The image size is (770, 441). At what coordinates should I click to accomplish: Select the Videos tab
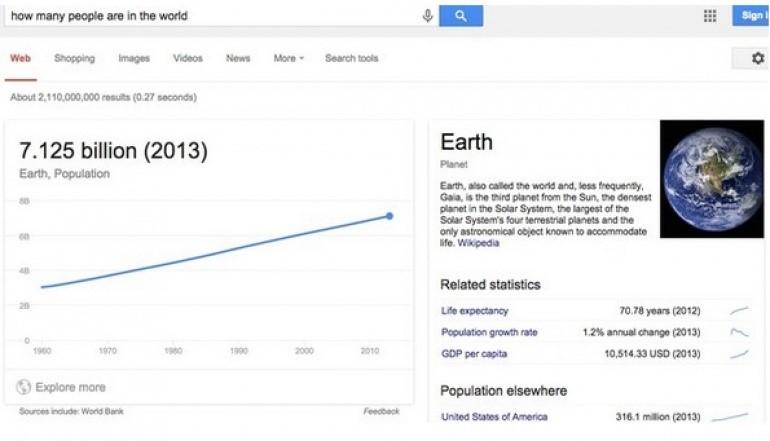click(x=188, y=59)
